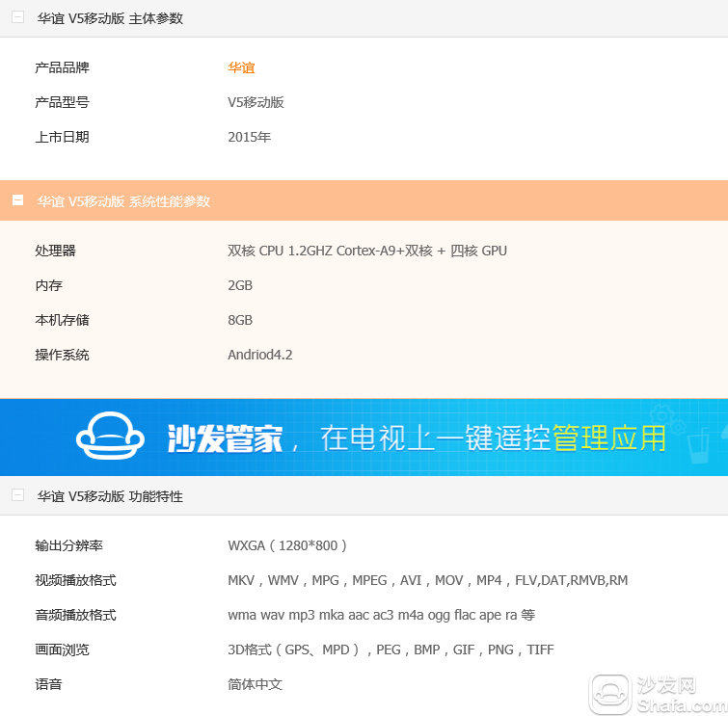Viewport: 728px width, 716px height.
Task: Open the 华谊 brand link
Action: 241,67
